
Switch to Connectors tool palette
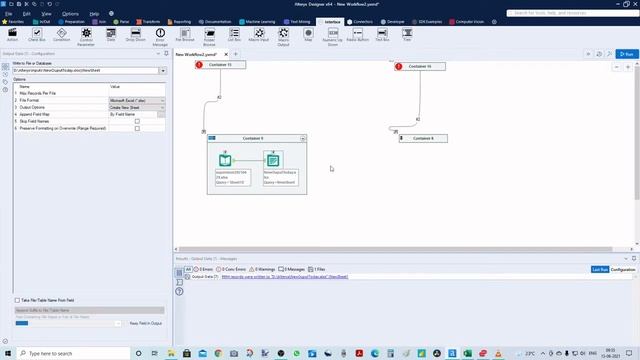[360, 22]
